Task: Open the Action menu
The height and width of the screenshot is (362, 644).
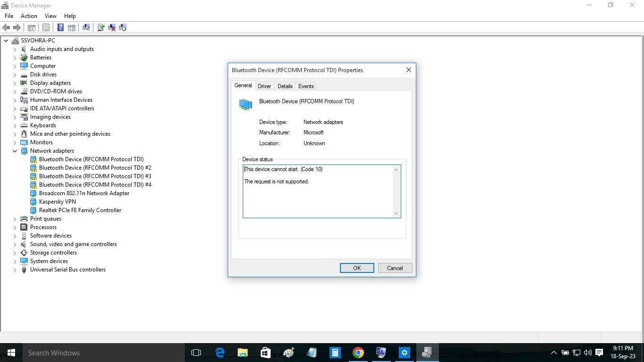Action: (29, 16)
